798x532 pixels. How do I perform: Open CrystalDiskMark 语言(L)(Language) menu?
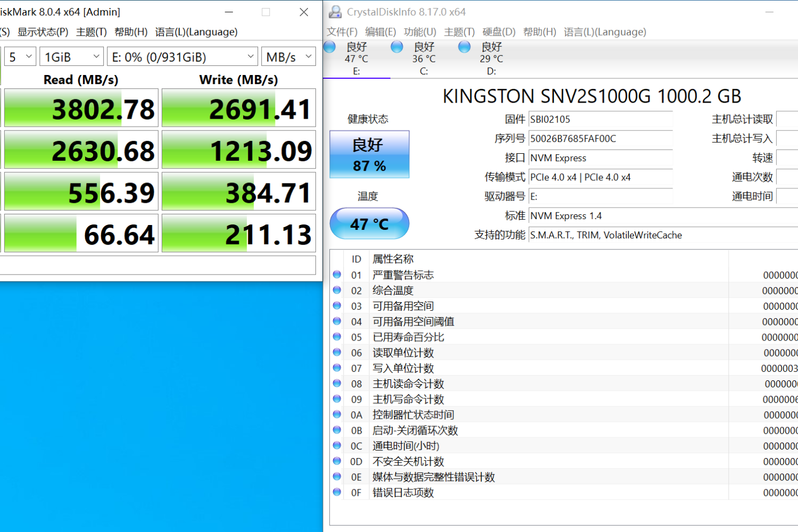[x=196, y=32]
